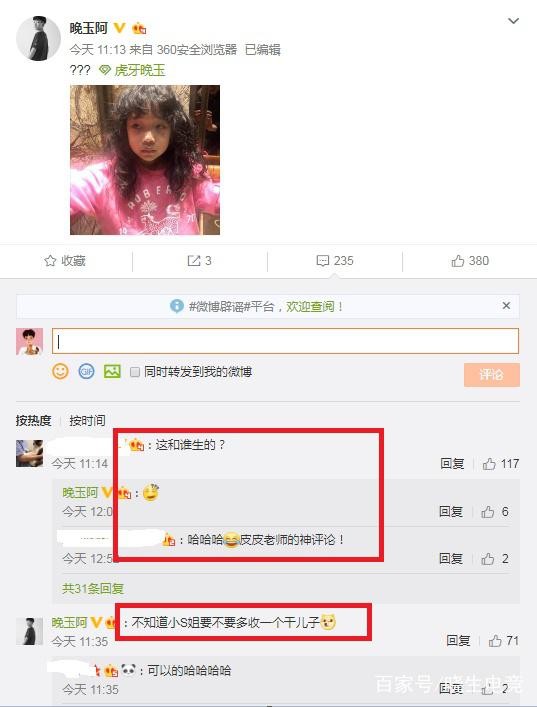Click 回复 on the 这和谁生的 comment
Image resolution: width=537 pixels, height=707 pixels.
[x=452, y=464]
